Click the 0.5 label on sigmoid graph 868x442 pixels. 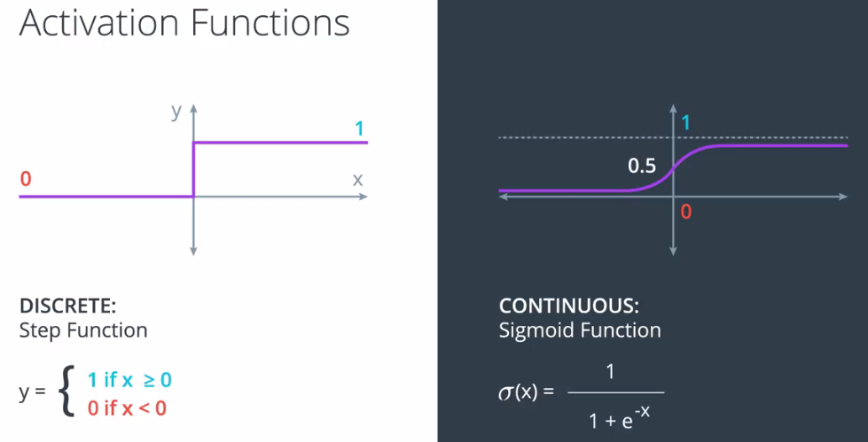[x=642, y=166]
